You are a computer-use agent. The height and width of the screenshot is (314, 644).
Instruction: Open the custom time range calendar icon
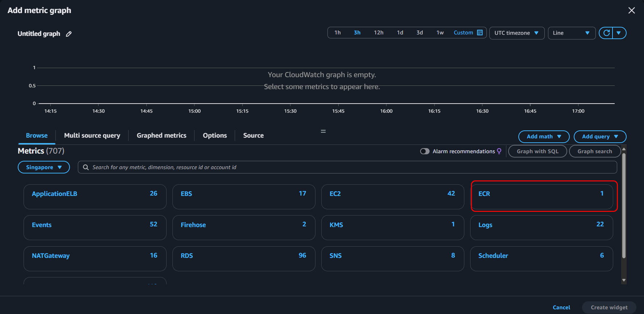(480, 33)
